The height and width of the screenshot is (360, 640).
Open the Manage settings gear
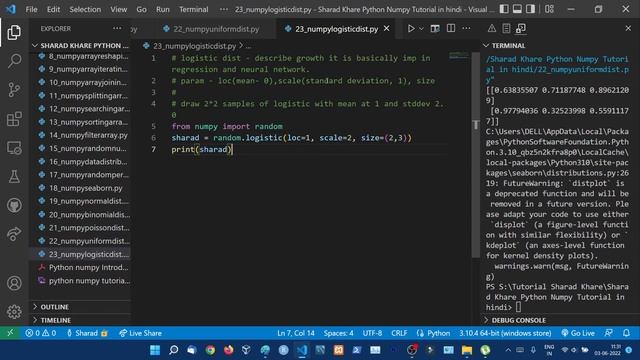[x=14, y=311]
